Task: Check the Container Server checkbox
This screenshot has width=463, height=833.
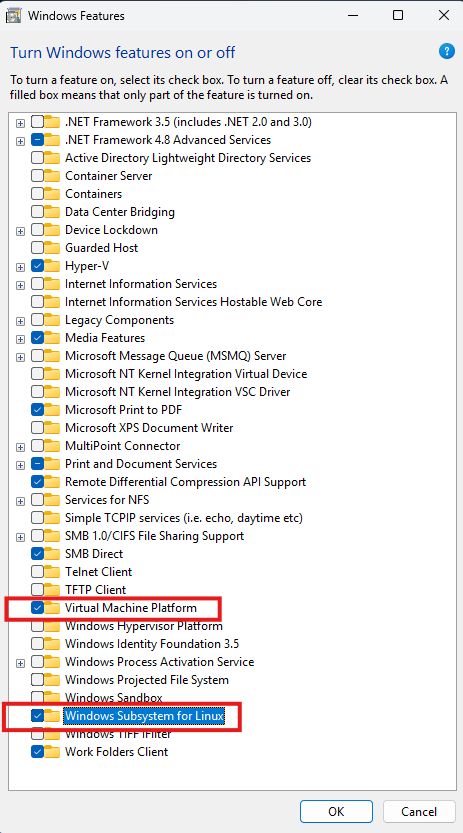Action: pos(37,176)
